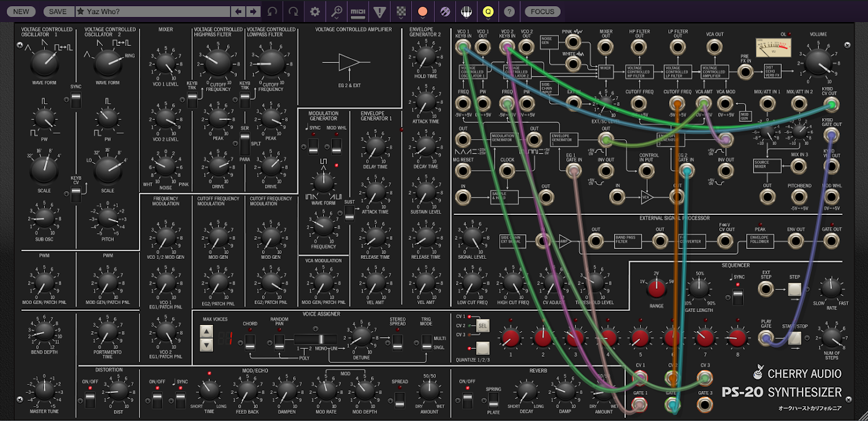Click the sequencer STEP button
Image resolution: width=868 pixels, height=421 pixels.
(795, 289)
